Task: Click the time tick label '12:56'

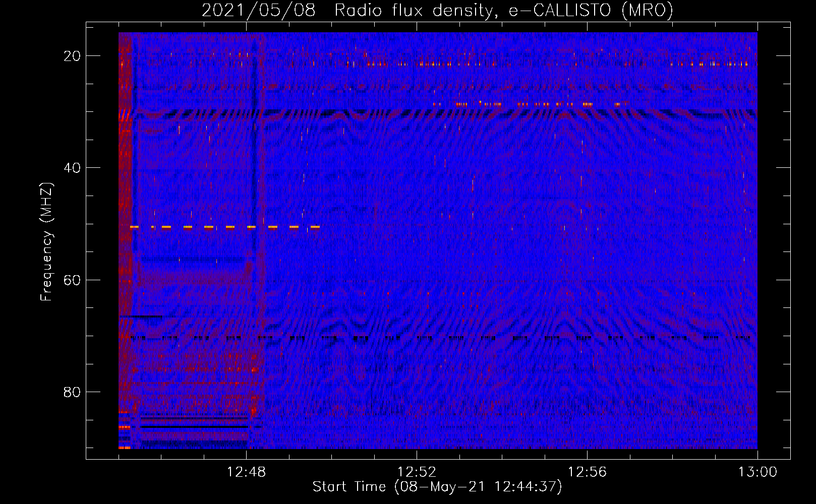Action: tap(587, 472)
